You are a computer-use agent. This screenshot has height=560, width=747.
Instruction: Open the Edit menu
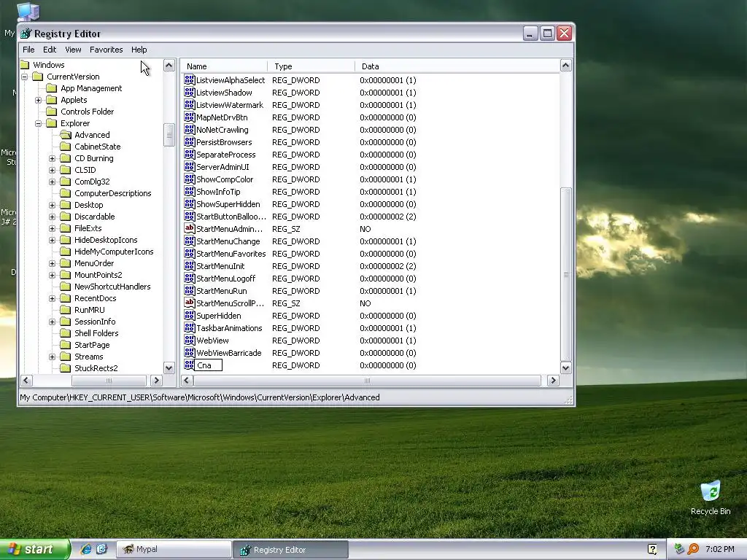coord(50,50)
